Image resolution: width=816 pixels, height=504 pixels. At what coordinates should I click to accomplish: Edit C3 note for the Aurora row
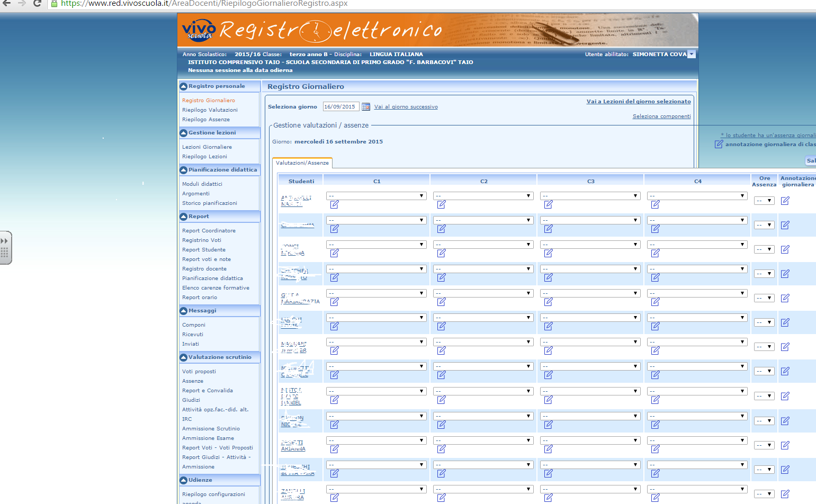[x=549, y=498]
